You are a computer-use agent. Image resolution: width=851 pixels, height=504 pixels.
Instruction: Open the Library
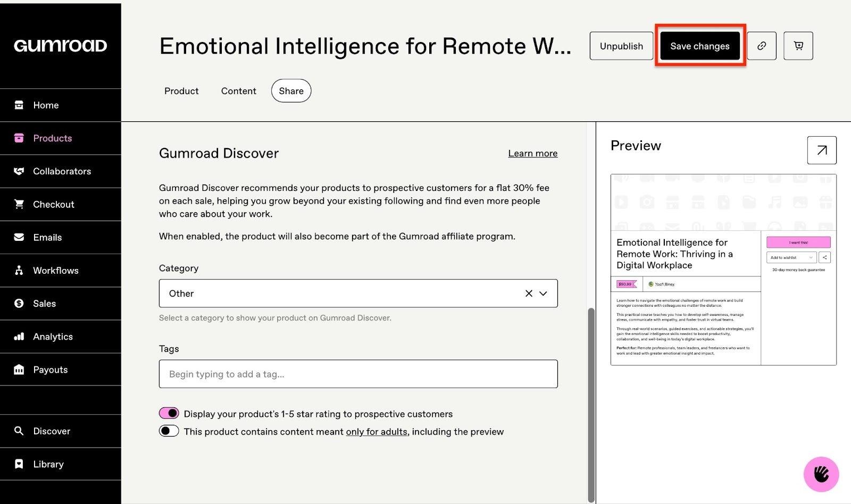coord(61,464)
